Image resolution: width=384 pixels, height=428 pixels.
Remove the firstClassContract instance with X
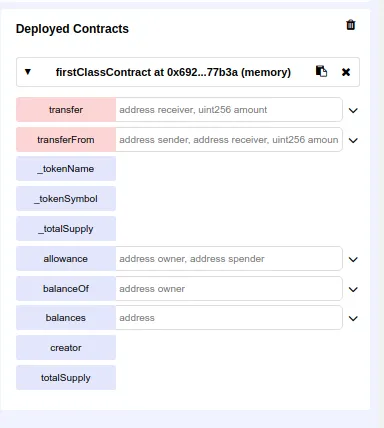(346, 72)
